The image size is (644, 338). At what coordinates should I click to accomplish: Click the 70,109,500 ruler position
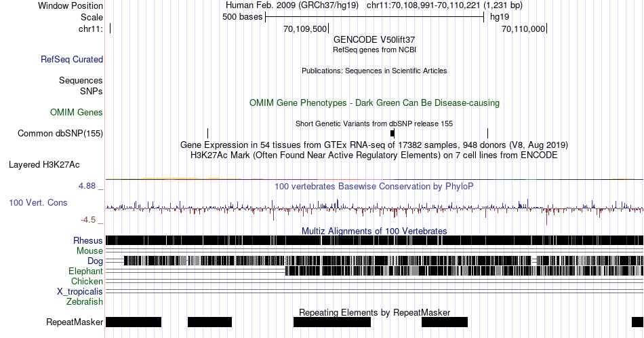point(305,29)
